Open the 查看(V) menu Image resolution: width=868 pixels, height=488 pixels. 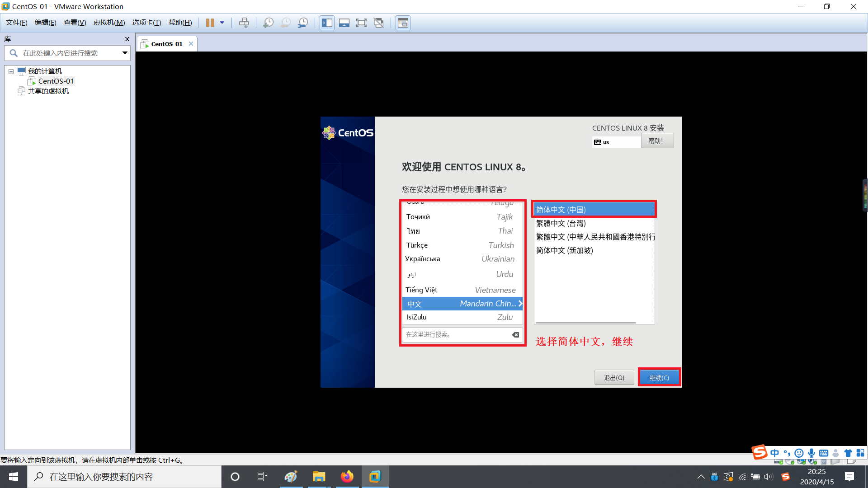click(75, 23)
